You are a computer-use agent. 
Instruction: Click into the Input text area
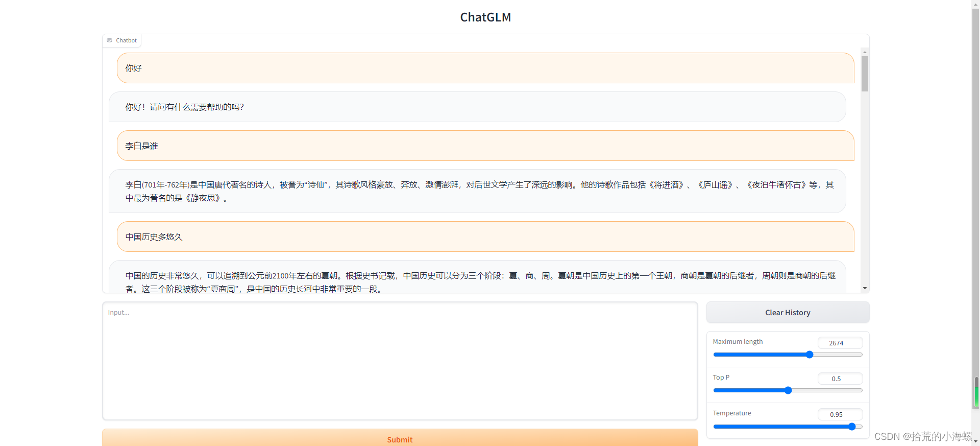[400, 361]
